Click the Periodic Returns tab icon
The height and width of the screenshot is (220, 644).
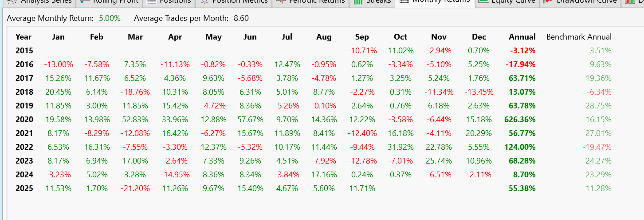(x=280, y=1)
